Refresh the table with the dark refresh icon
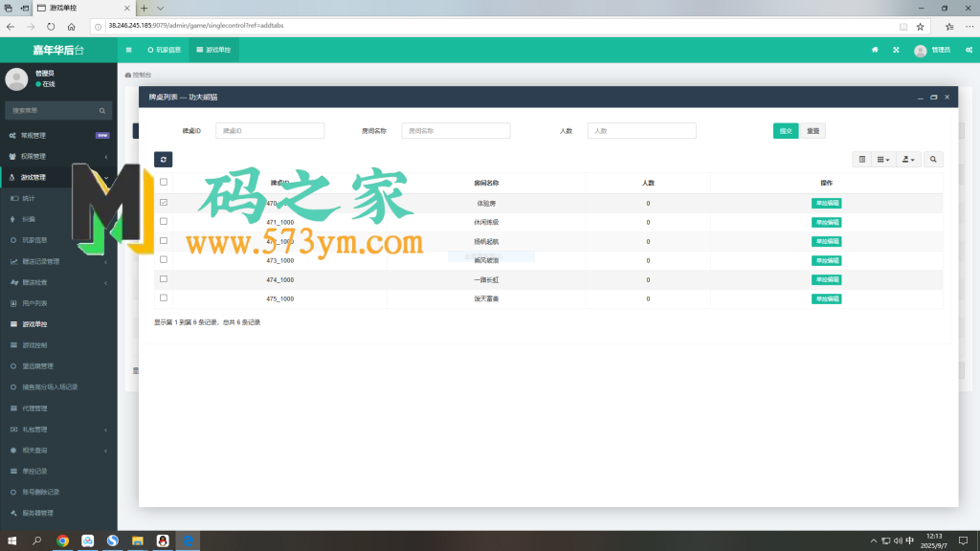Screen dimensions: 980x551 click(x=163, y=160)
